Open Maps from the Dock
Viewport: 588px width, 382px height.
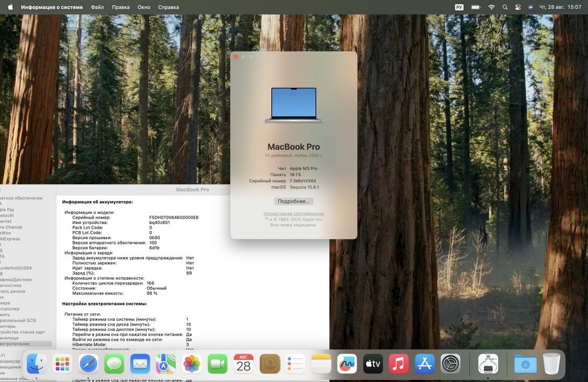click(x=166, y=364)
